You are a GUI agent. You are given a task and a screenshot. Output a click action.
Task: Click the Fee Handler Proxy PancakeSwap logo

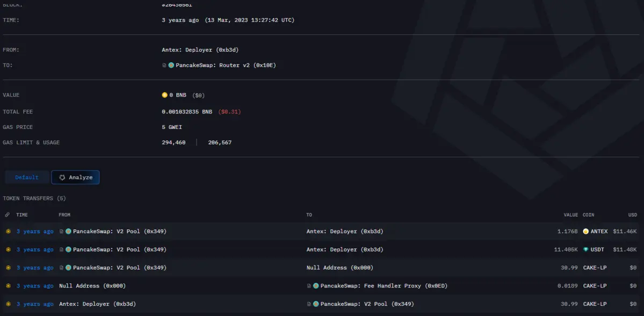coord(316,286)
